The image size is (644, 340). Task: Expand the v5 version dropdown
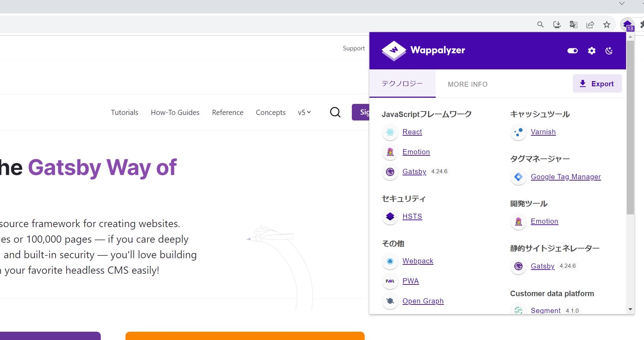click(304, 113)
